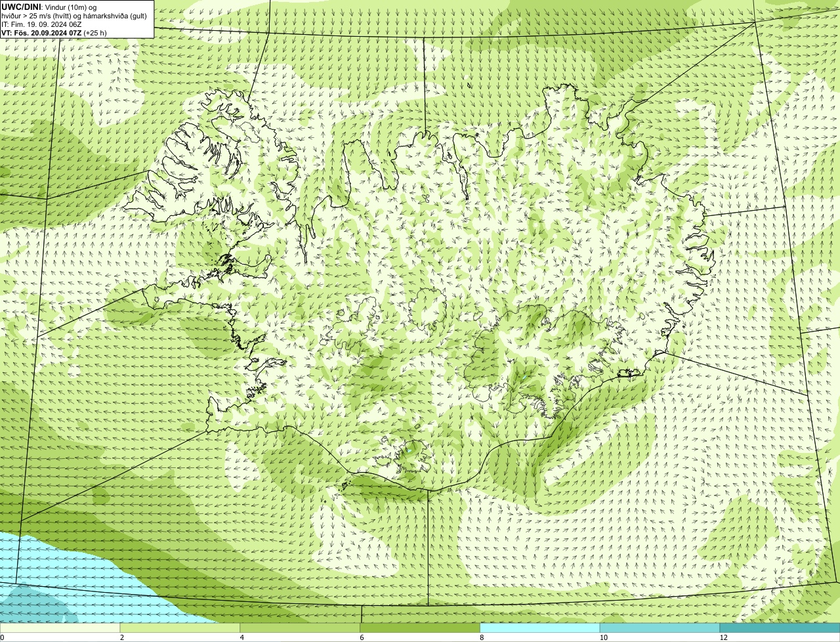Click the dark green 6–8 color bar segment

click(x=421, y=628)
